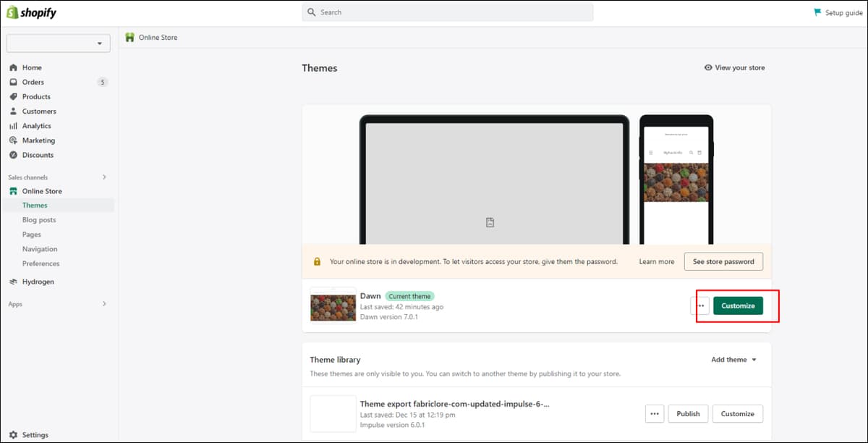Click the search magnifier icon
Screen dimensions: 868x443
point(312,12)
